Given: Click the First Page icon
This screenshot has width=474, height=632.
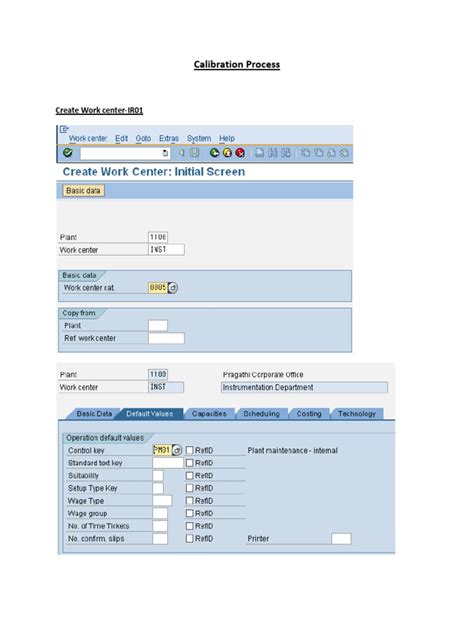Looking at the screenshot, I should 306,153.
